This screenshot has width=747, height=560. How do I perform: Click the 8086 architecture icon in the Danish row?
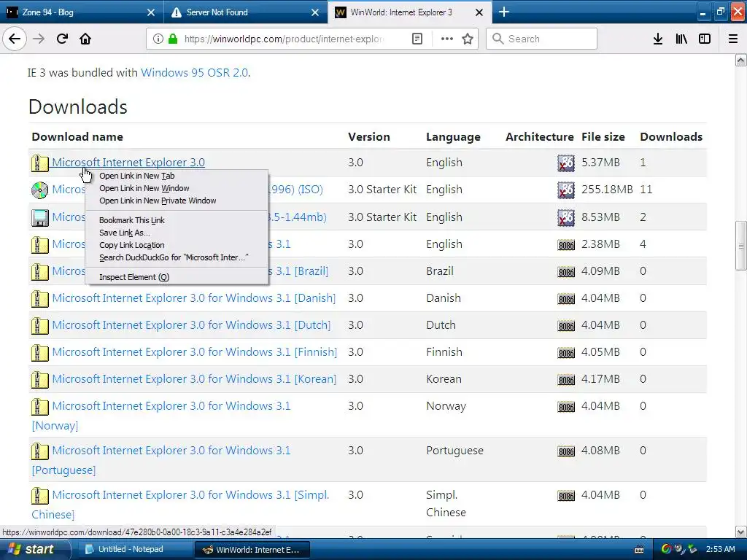point(566,300)
